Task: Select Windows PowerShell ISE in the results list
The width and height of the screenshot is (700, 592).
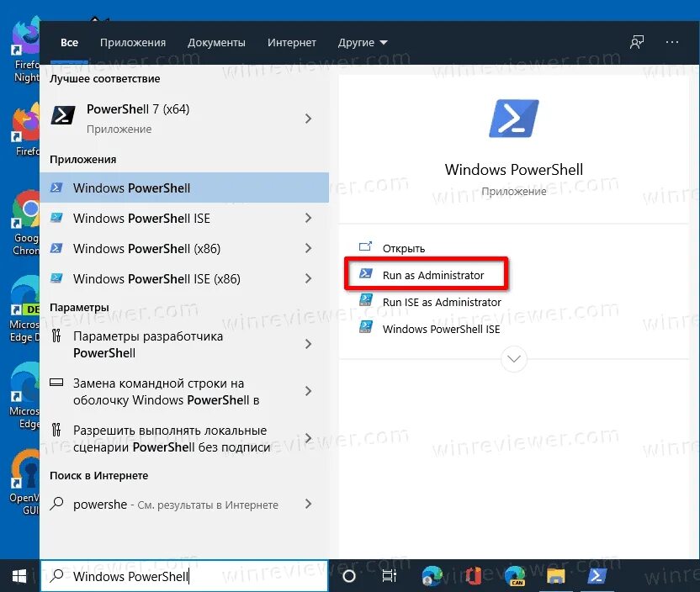Action: [184, 218]
